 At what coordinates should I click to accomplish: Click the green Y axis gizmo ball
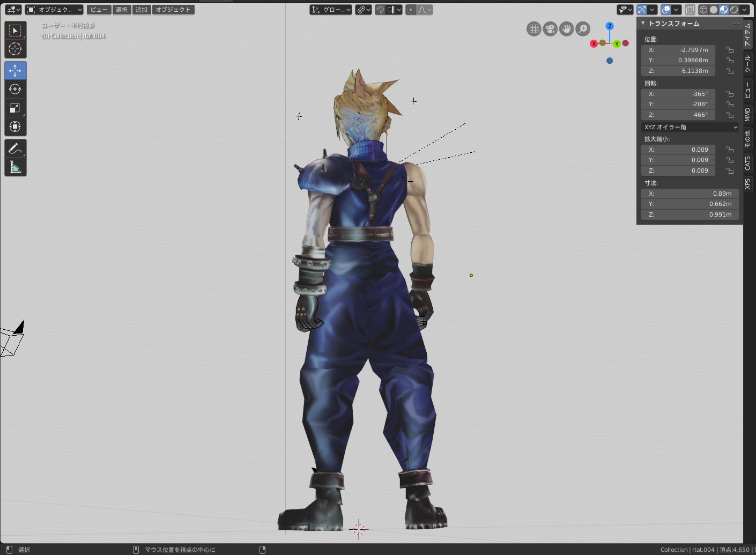(x=617, y=44)
